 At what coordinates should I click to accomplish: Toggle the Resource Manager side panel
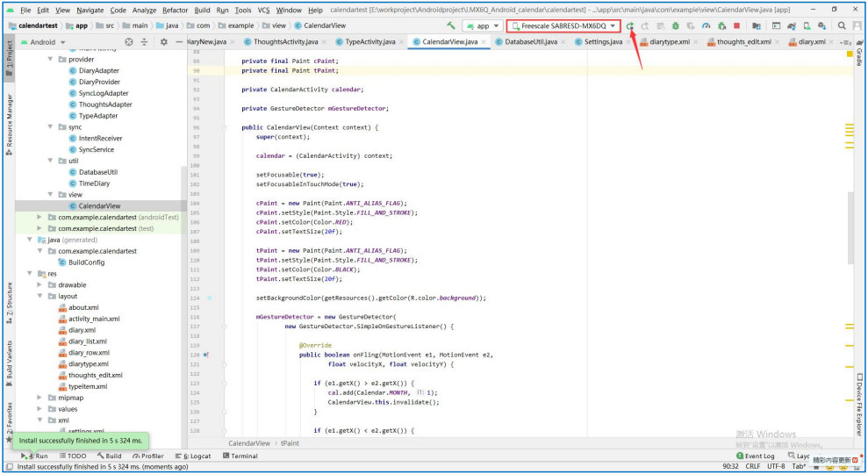tap(10, 125)
